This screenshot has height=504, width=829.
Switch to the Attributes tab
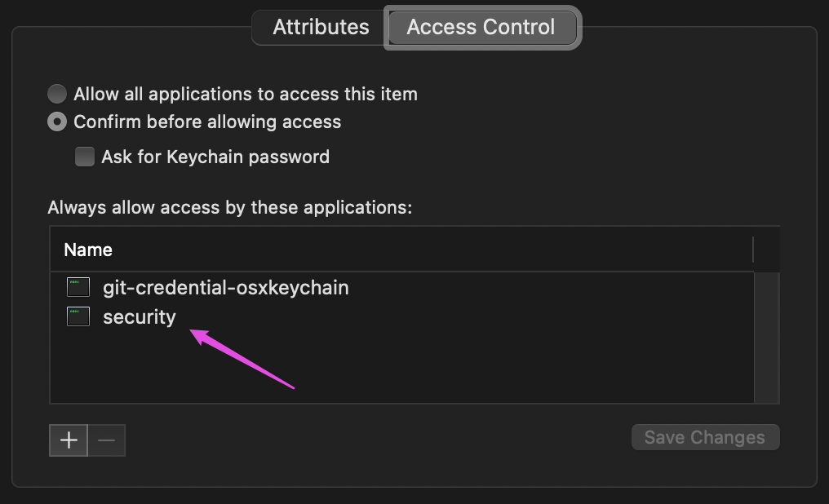pyautogui.click(x=321, y=27)
